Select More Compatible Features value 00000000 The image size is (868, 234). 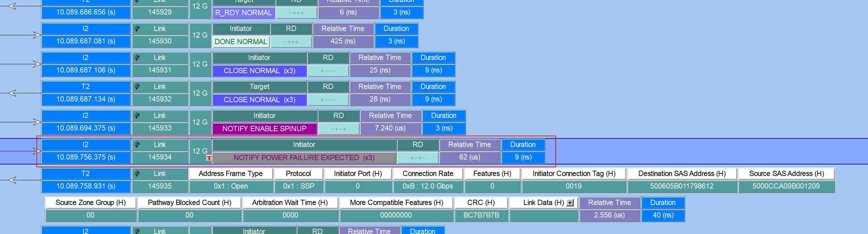(x=396, y=215)
